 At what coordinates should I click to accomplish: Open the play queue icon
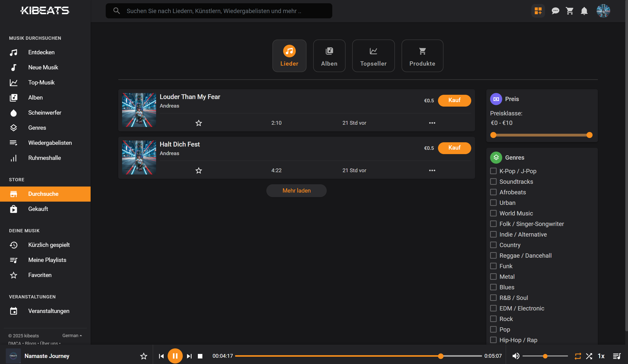click(617, 356)
